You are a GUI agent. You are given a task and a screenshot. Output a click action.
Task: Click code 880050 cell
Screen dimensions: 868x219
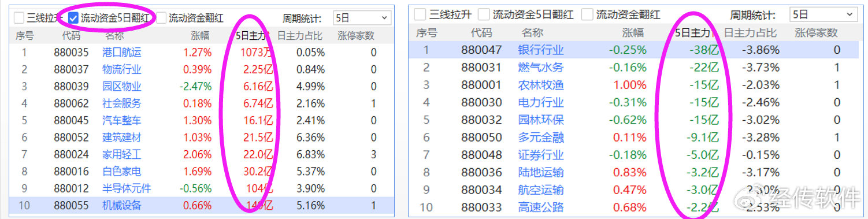(x=481, y=138)
